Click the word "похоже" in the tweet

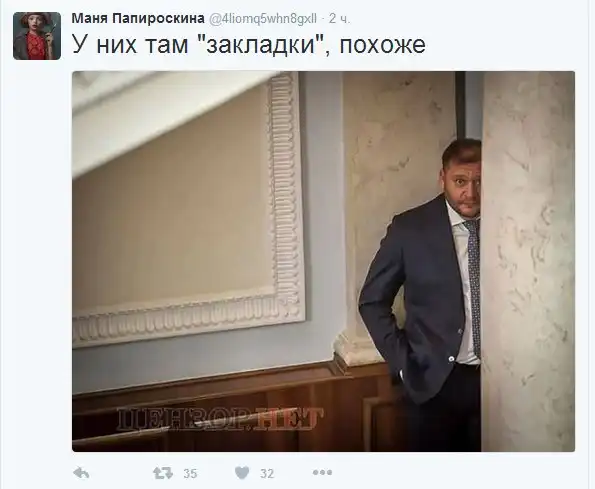pos(382,45)
